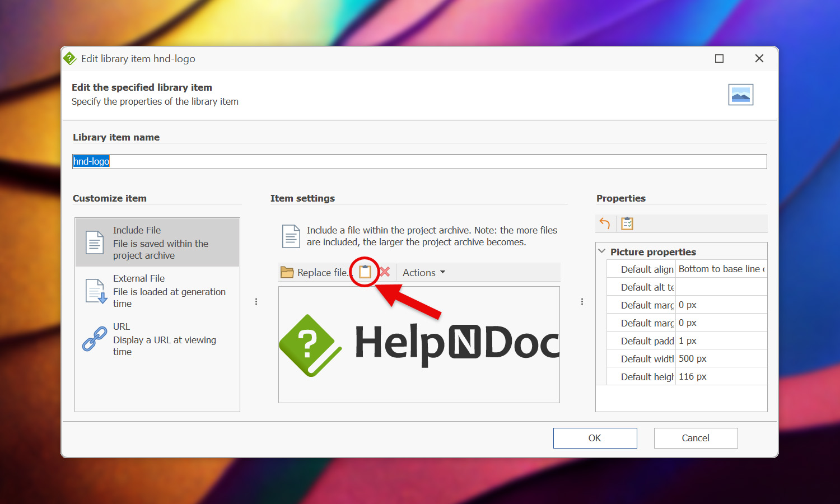The height and width of the screenshot is (504, 840).
Task: Click the Default align value 'Bottom to base line'
Action: pos(721,269)
